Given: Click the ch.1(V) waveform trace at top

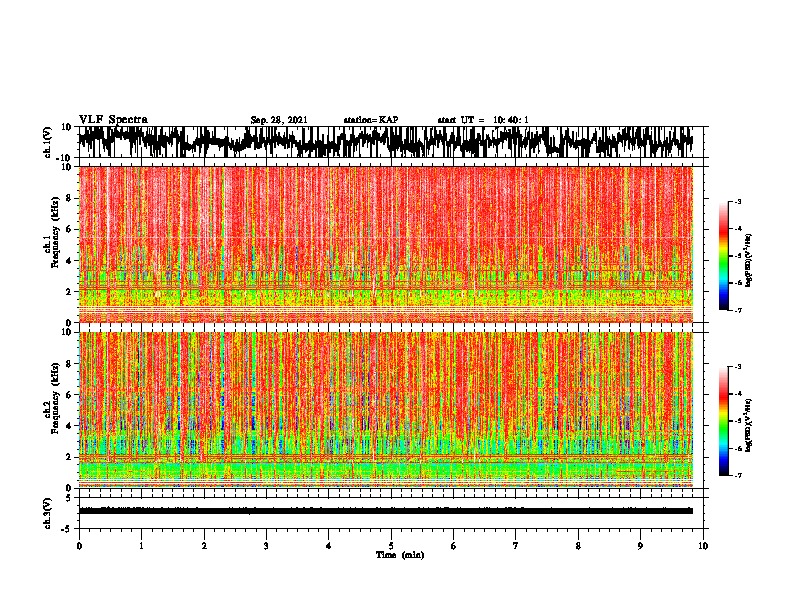Looking at the screenshot, I should tap(386, 142).
